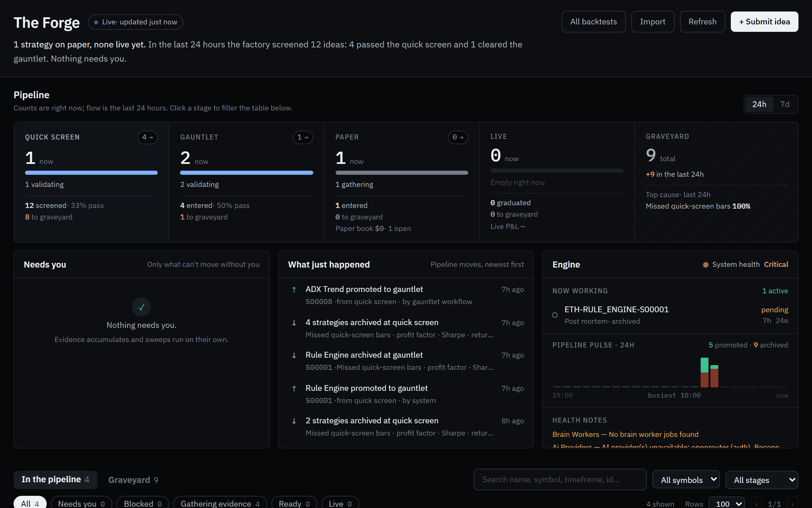Select the Live stage card

pos(557,182)
